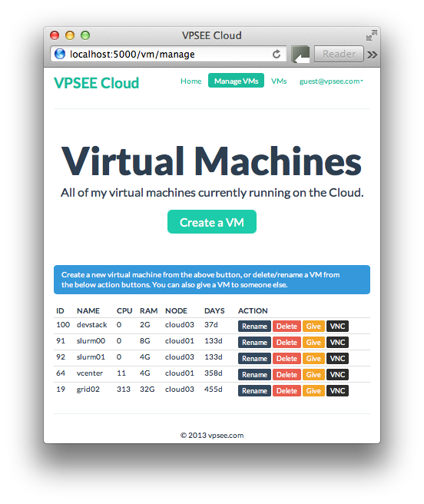Click the © 2013 vpsee.com footer text

point(212,435)
